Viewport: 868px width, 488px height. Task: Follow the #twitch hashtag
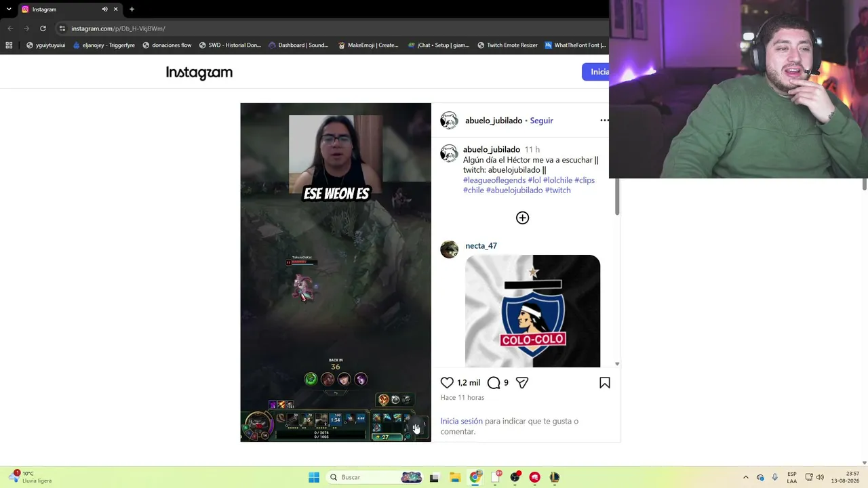[557, 190]
